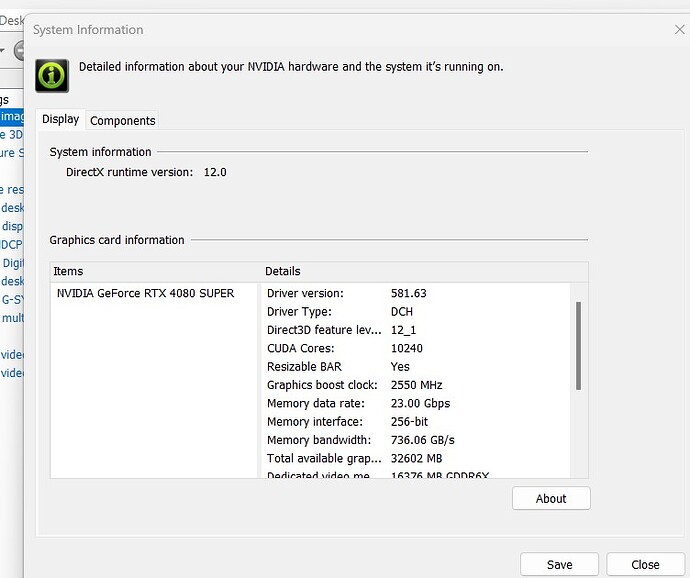The image size is (690, 578).
Task: Click the Details column header
Action: [283, 271]
